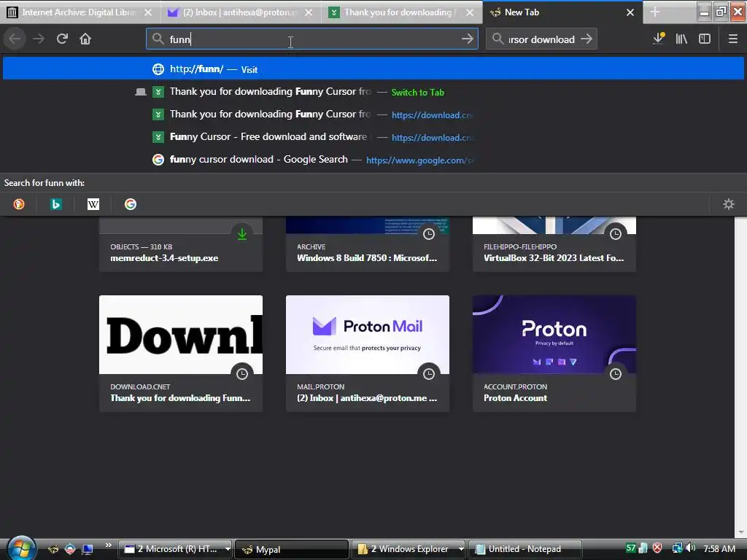
Task: Click the clock showing 7:58 AM
Action: [x=719, y=548]
